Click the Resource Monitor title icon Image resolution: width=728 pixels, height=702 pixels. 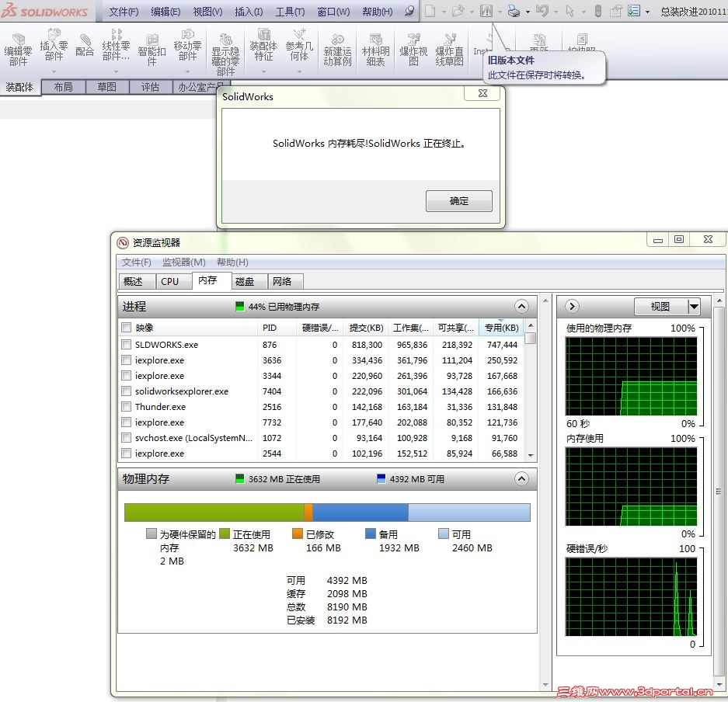coord(123,242)
